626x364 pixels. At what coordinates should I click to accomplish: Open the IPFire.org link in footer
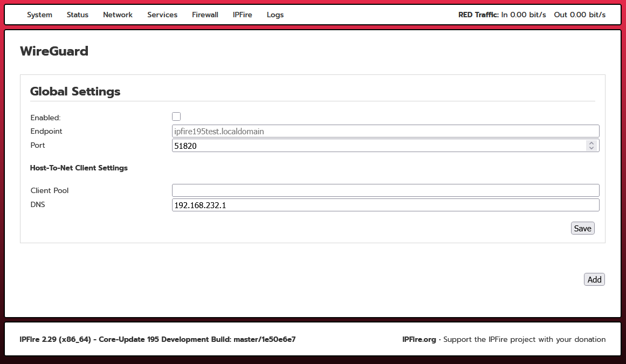point(419,339)
